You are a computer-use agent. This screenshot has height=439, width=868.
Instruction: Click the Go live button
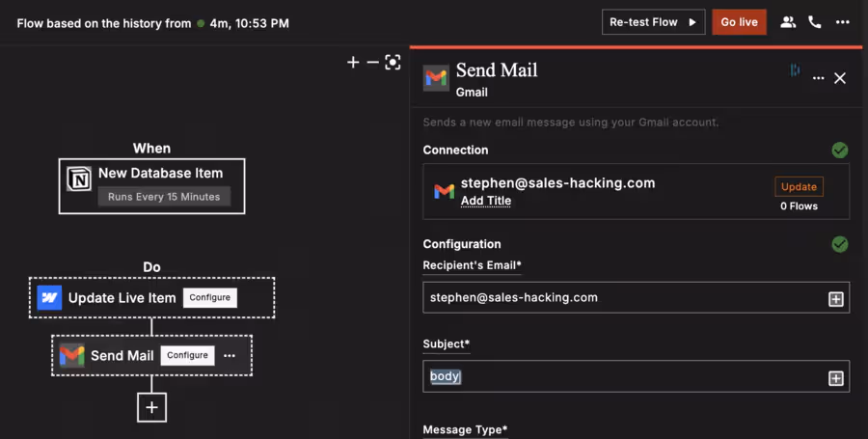click(739, 22)
